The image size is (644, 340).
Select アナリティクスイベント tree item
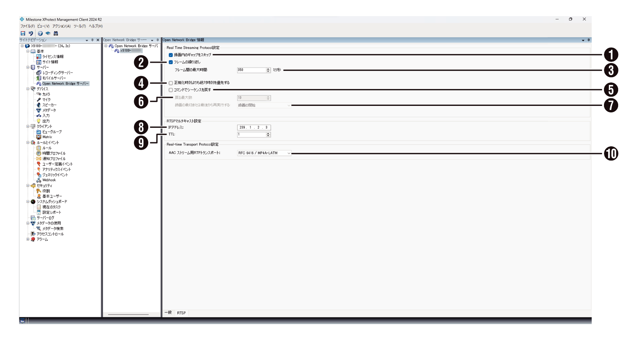point(57,169)
